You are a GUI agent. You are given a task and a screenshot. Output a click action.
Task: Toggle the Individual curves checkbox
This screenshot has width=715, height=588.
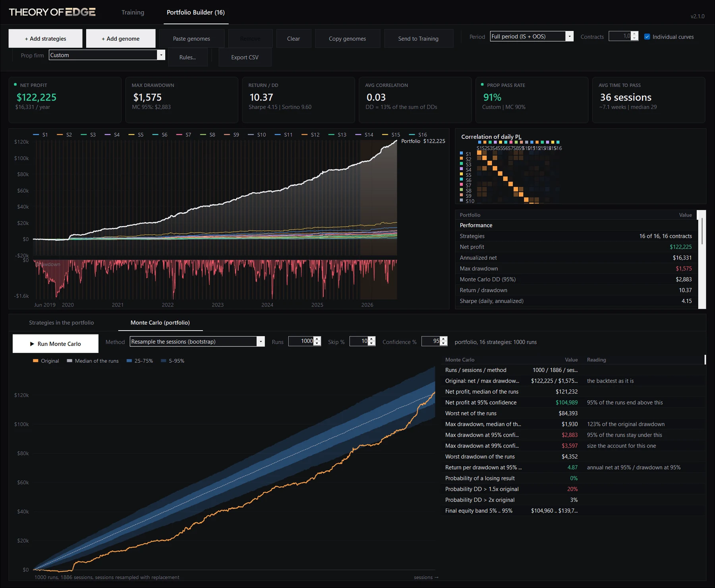click(x=647, y=37)
